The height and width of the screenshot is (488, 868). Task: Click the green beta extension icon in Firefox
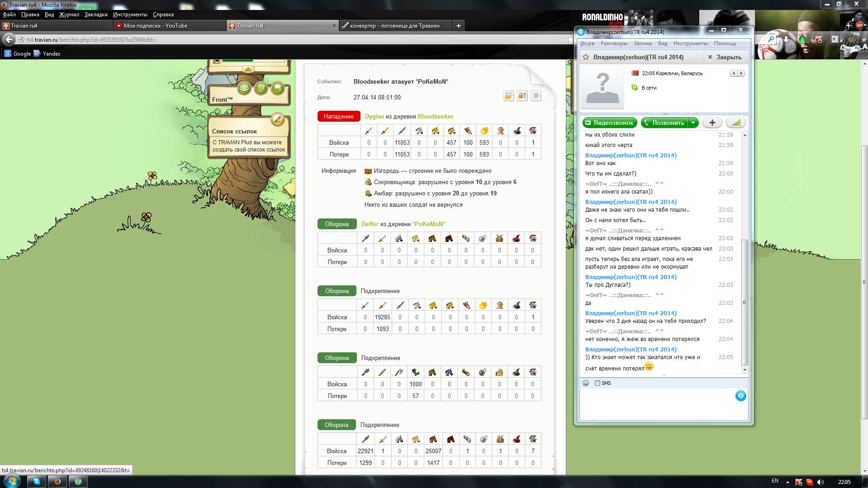tap(802, 40)
